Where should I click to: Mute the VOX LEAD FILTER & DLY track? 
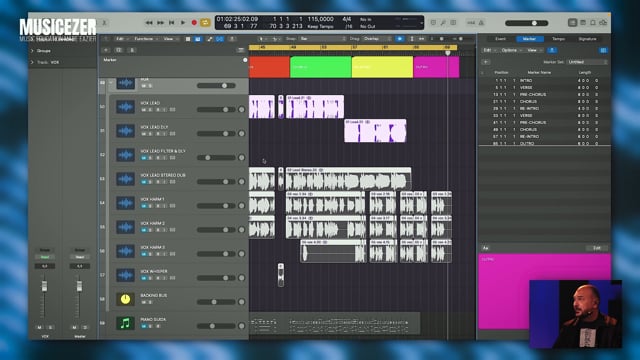click(x=144, y=158)
